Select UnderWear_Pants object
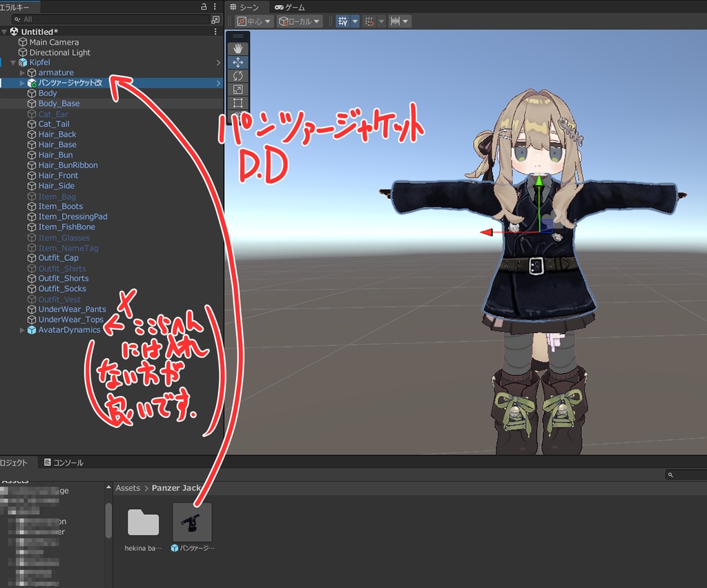 [x=72, y=310]
